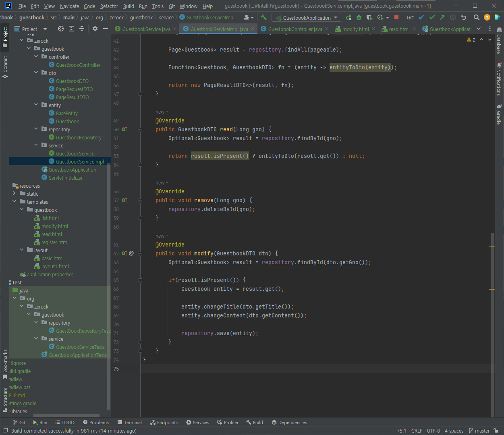Open the profiler run options dropdown arrow
504x435 pixels.
(x=388, y=18)
